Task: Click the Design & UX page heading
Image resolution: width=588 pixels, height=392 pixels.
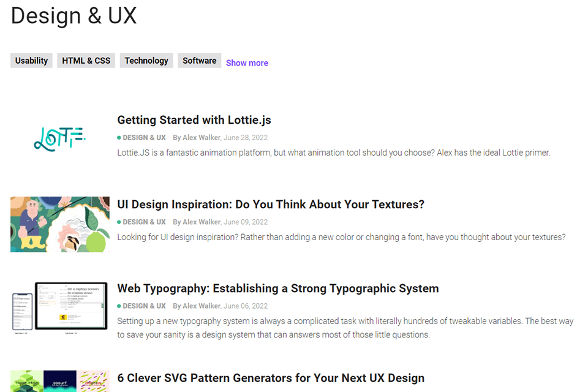Action: click(73, 16)
